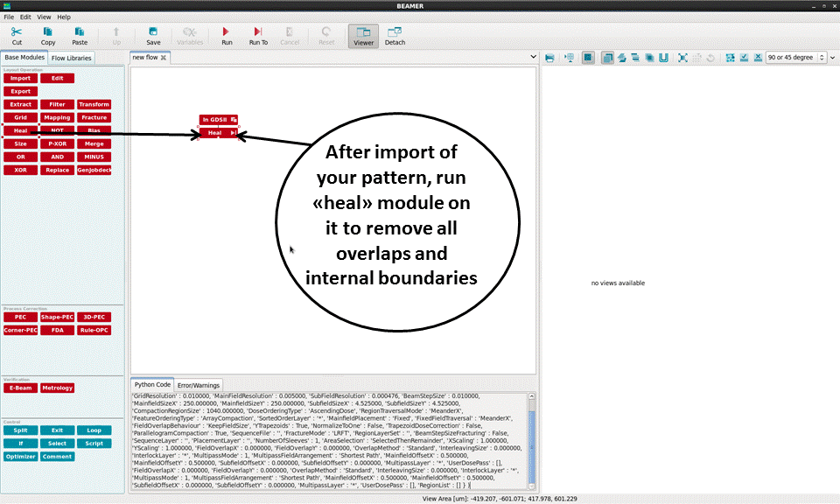This screenshot has height=504, width=840.
Task: Toggle the underline-U outline mode icon
Action: pos(663,58)
